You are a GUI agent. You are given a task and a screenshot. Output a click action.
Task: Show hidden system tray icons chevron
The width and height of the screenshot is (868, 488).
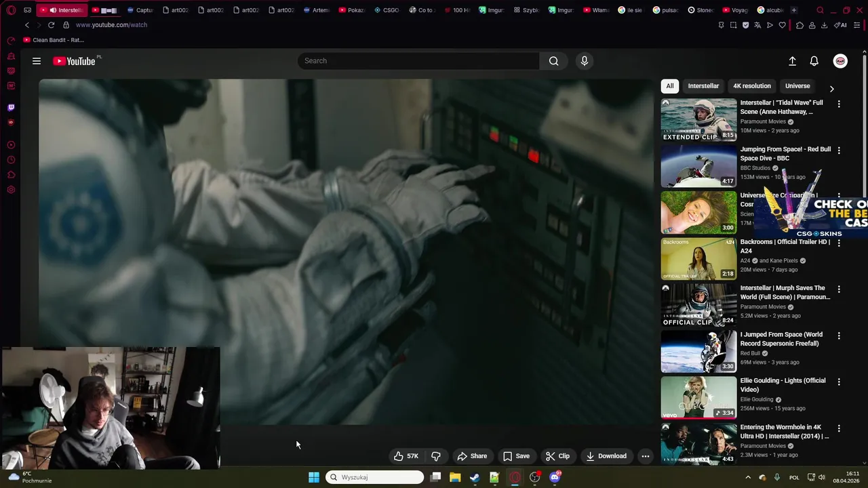[748, 477]
